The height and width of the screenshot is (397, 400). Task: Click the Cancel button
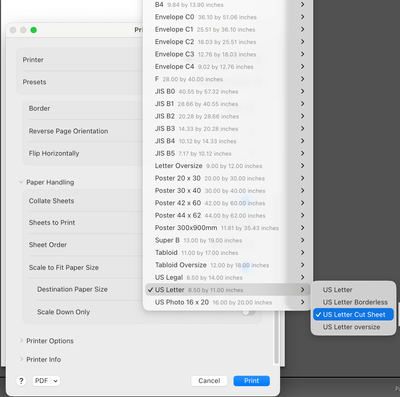(209, 381)
